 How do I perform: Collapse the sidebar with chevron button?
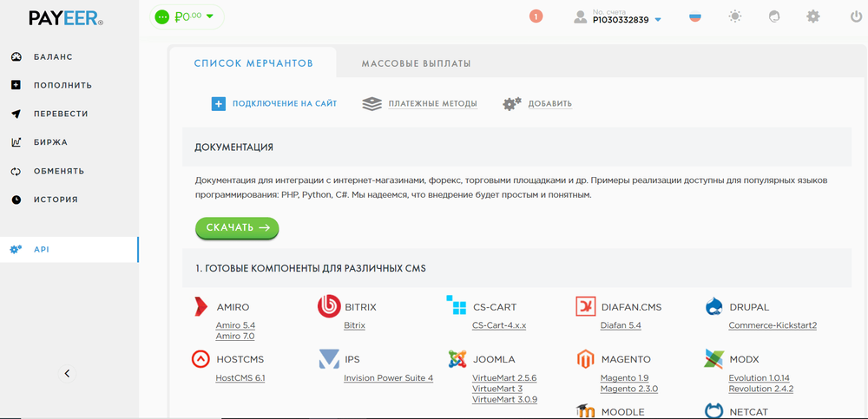(x=67, y=374)
